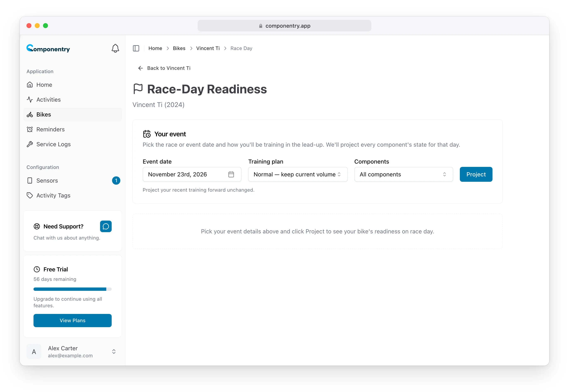
Task: Open Activities in sidebar
Action: click(x=73, y=100)
